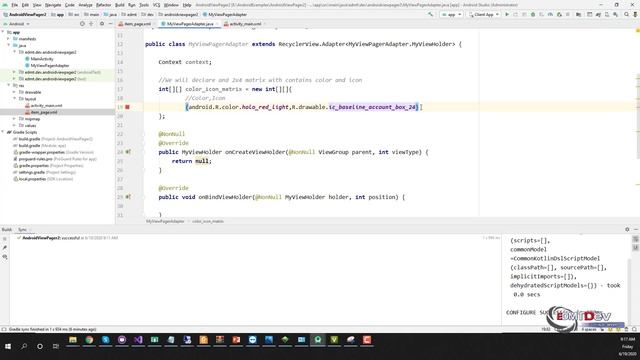Screen dimensions: 640x360
Task: Click the green Run app button
Action: coord(507,14)
